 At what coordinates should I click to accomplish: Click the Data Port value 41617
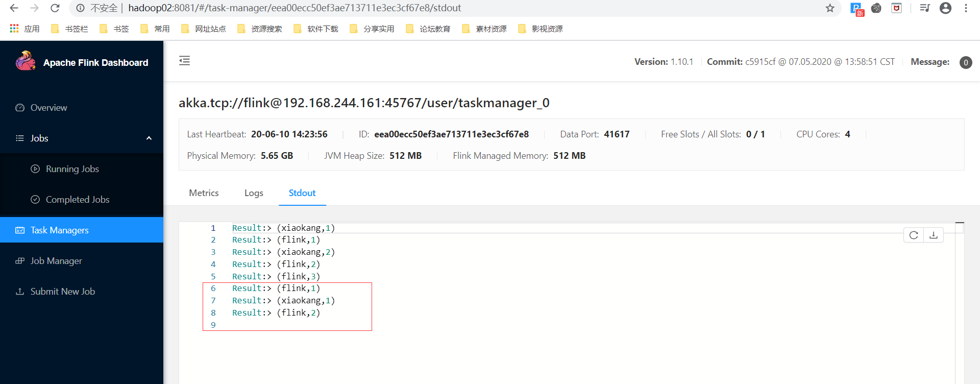[x=617, y=134]
